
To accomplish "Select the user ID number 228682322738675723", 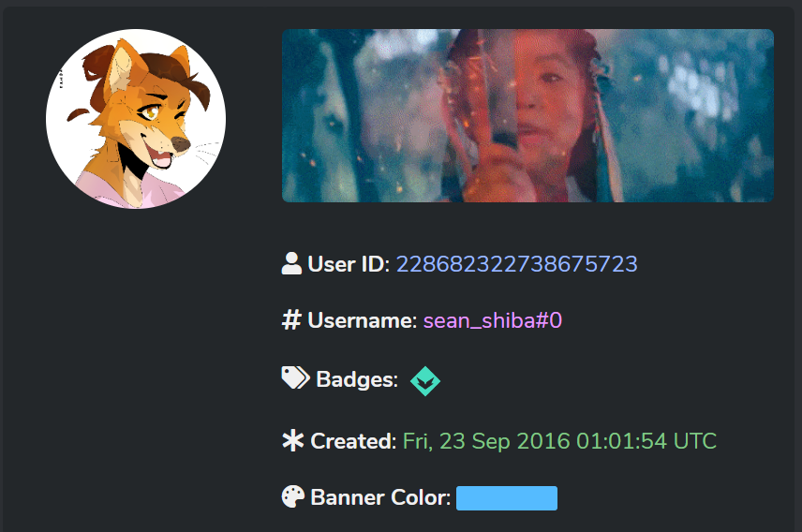I will click(x=516, y=264).
